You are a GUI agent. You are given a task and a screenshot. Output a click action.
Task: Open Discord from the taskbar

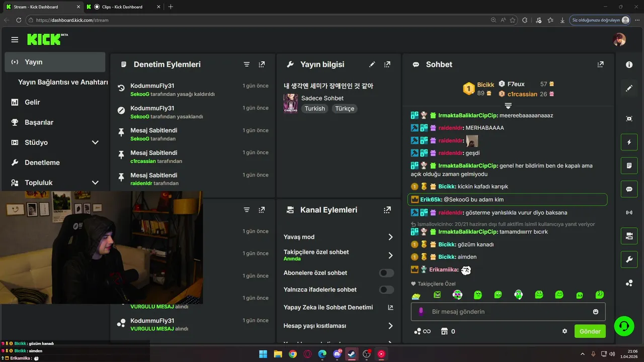(337, 354)
